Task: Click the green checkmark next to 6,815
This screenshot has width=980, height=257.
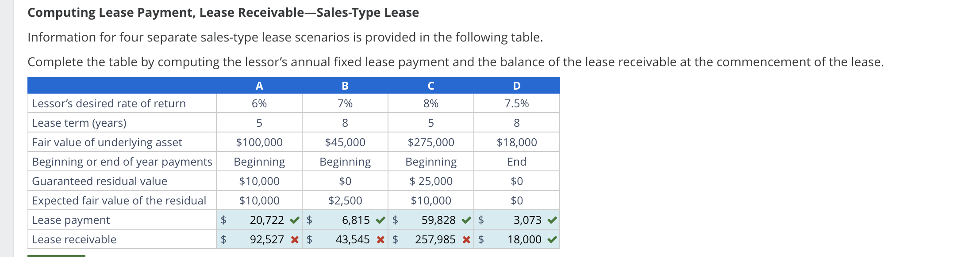Action: [x=380, y=219]
